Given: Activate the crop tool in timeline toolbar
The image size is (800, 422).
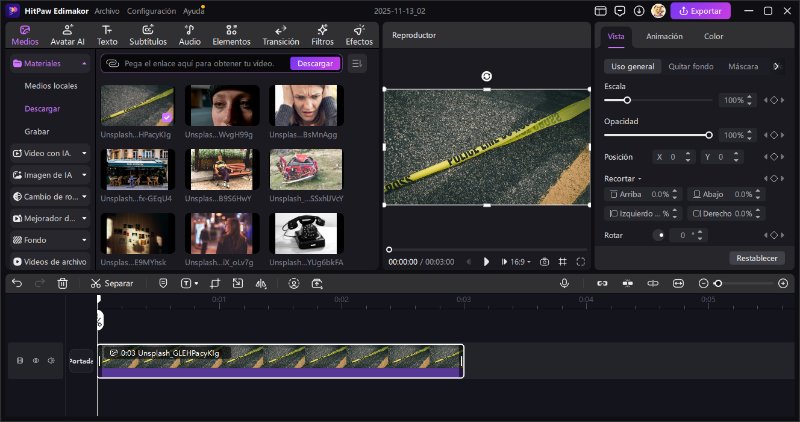Looking at the screenshot, I should coord(215,283).
